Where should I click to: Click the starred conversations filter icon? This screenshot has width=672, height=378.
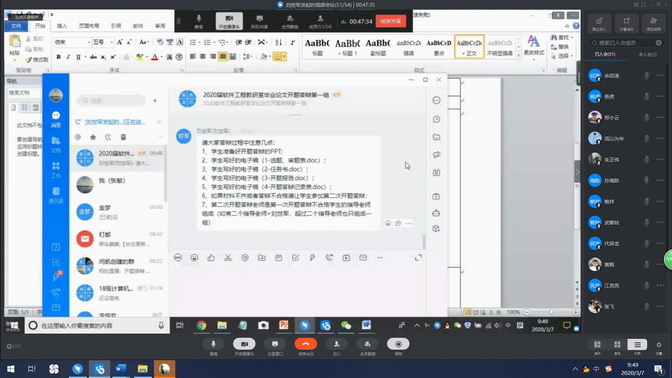(93, 137)
